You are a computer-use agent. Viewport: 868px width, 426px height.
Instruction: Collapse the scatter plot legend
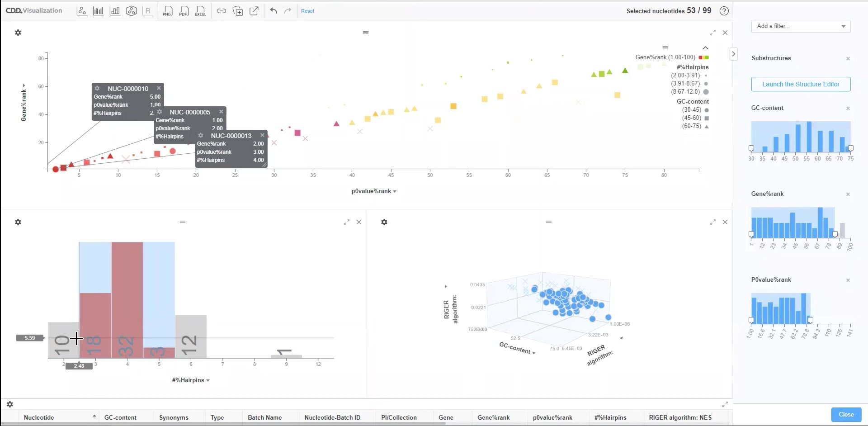coord(705,48)
